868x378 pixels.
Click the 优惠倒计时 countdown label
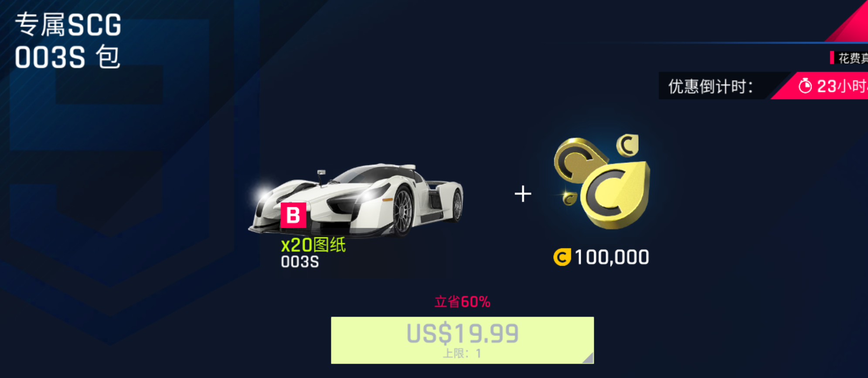tap(711, 86)
